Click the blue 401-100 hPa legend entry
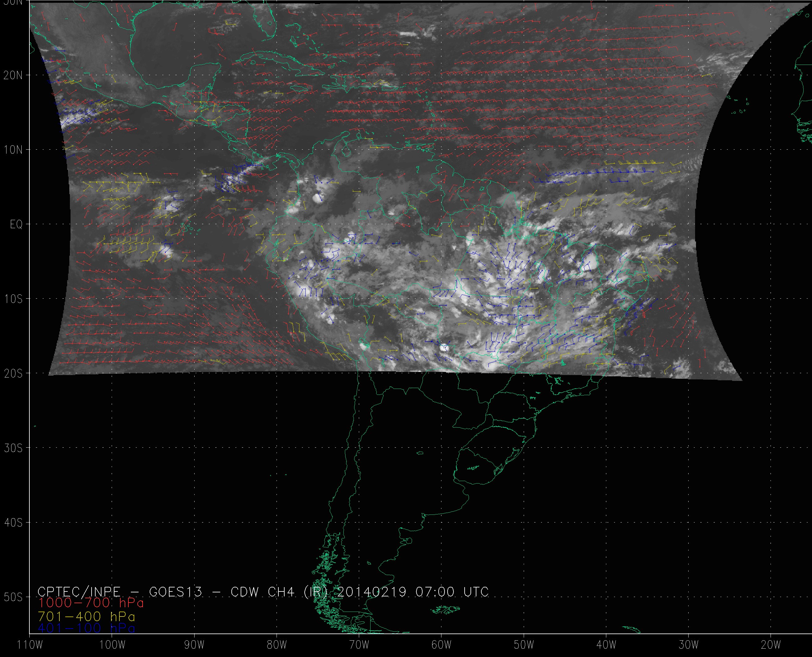 point(86,629)
